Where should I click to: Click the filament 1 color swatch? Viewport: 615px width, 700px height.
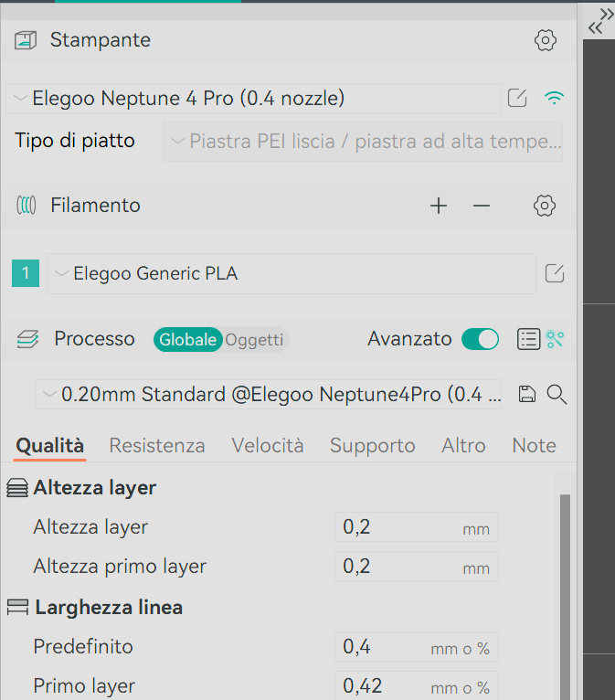(26, 273)
